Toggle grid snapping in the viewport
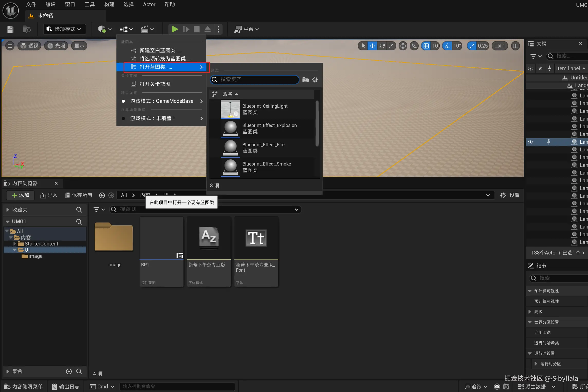588x392 pixels. [426, 46]
